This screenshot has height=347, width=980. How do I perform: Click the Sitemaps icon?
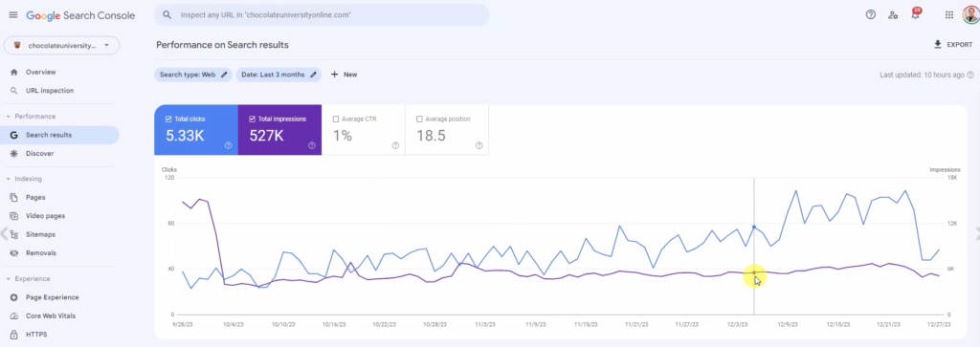tap(13, 234)
